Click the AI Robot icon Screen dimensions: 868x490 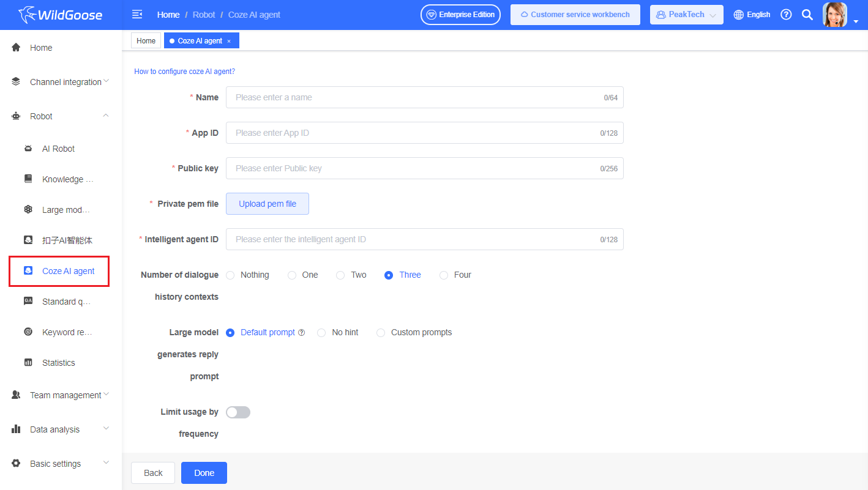28,149
